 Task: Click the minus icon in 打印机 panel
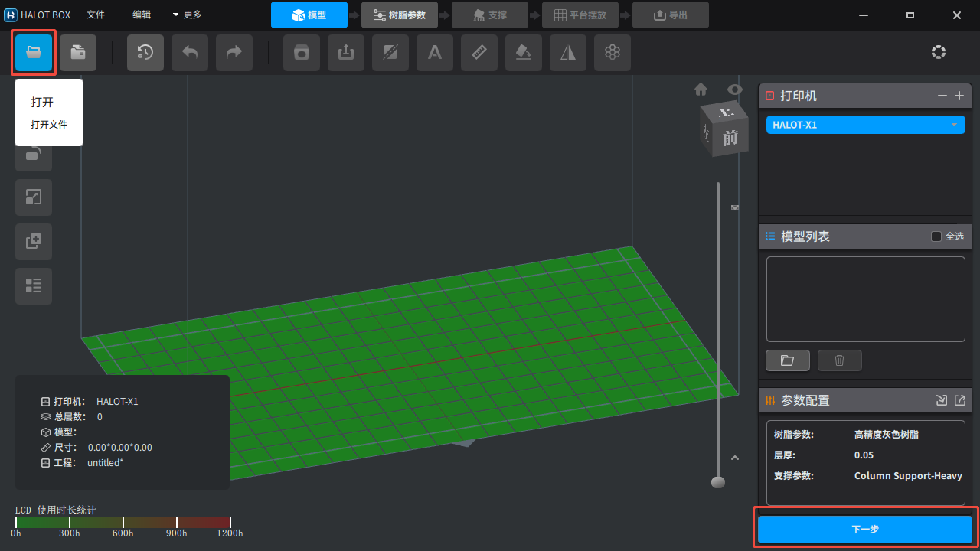click(x=942, y=96)
